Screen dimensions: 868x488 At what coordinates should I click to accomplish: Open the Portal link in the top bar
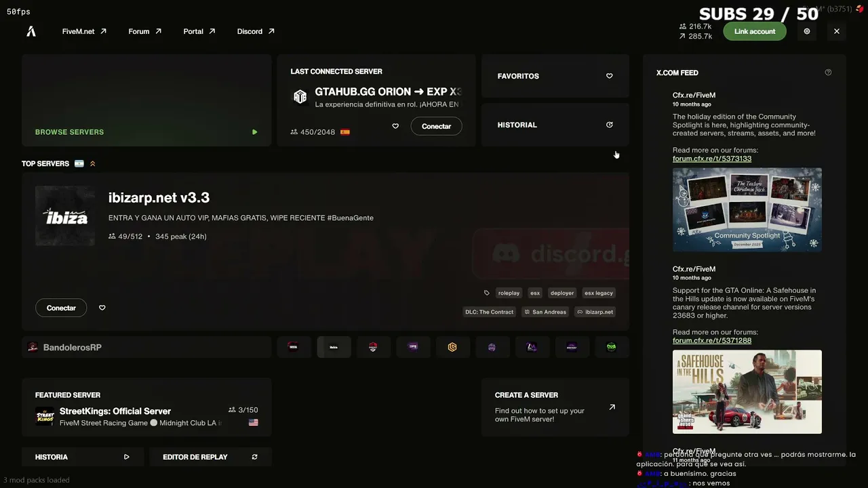pos(199,31)
